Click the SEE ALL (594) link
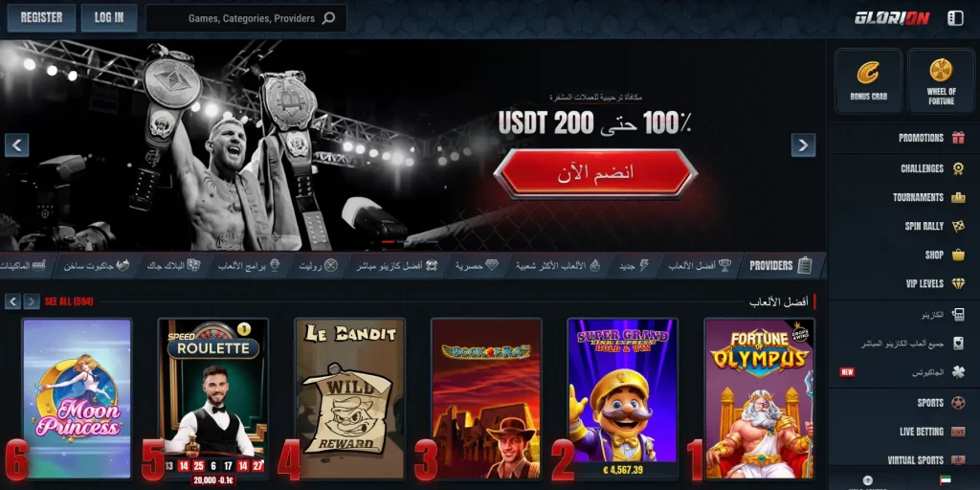The height and width of the screenshot is (490, 980). tap(69, 301)
